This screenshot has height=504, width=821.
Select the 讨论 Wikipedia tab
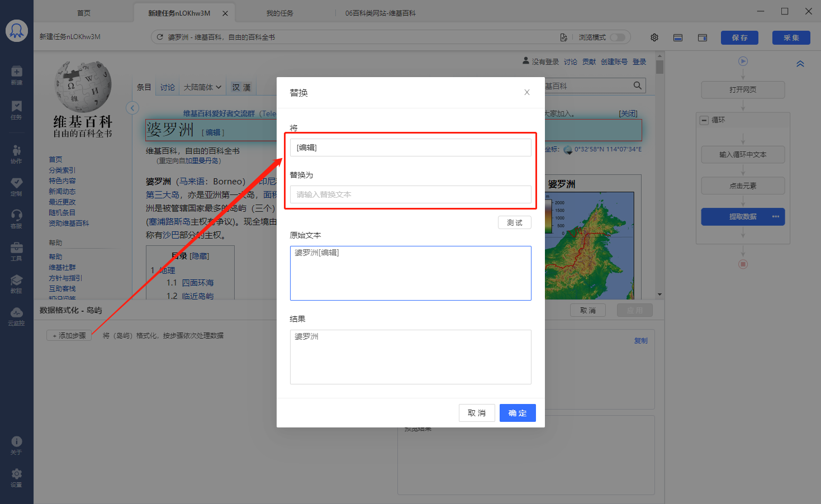tap(168, 87)
